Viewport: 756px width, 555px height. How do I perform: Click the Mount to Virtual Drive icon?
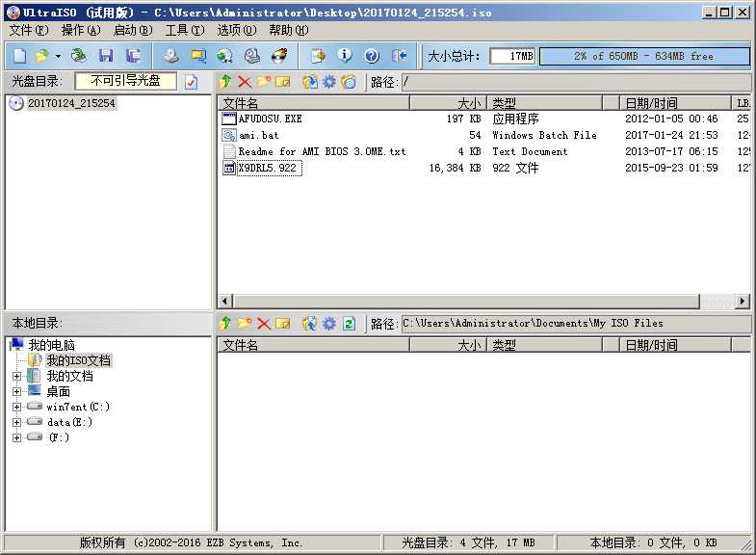pyautogui.click(x=252, y=56)
